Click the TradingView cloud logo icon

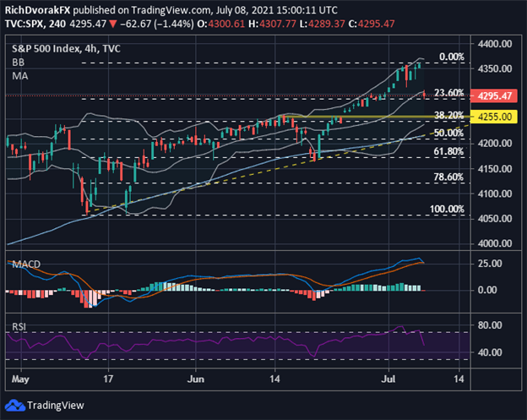tap(15, 405)
